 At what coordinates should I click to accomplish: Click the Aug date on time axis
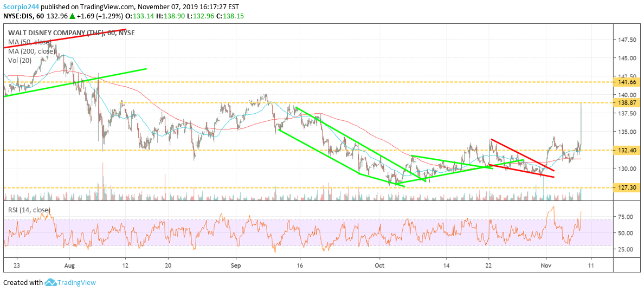pos(69,265)
